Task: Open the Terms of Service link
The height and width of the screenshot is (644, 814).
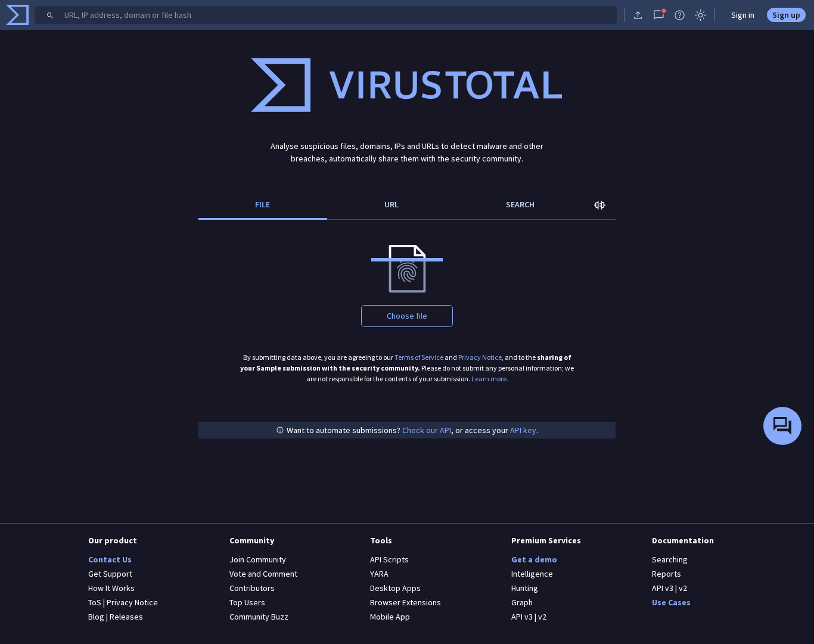Action: pos(419,357)
